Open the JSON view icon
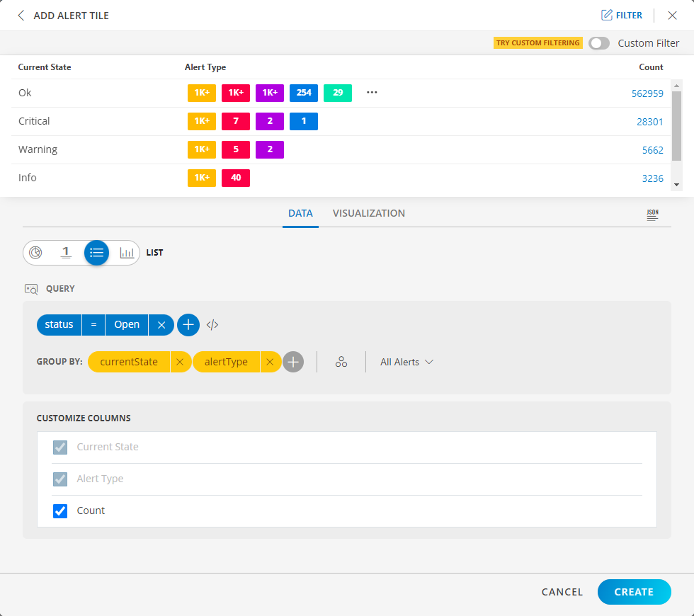The height and width of the screenshot is (616, 694). pyautogui.click(x=652, y=215)
